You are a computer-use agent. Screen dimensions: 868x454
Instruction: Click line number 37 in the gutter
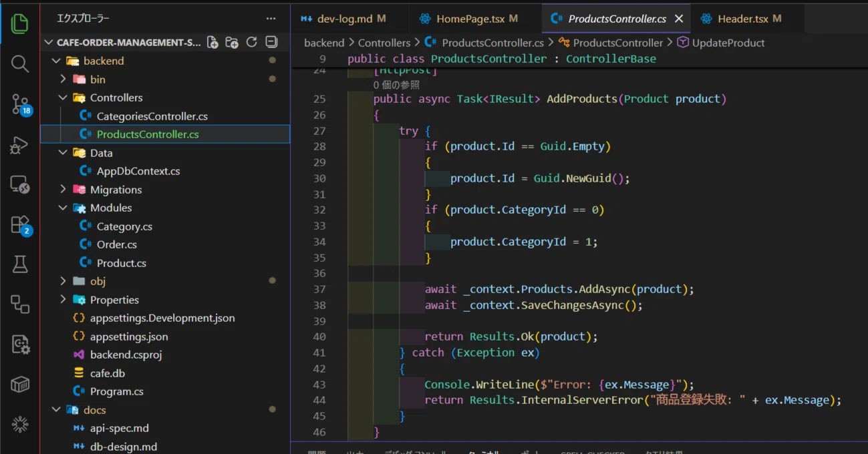319,289
